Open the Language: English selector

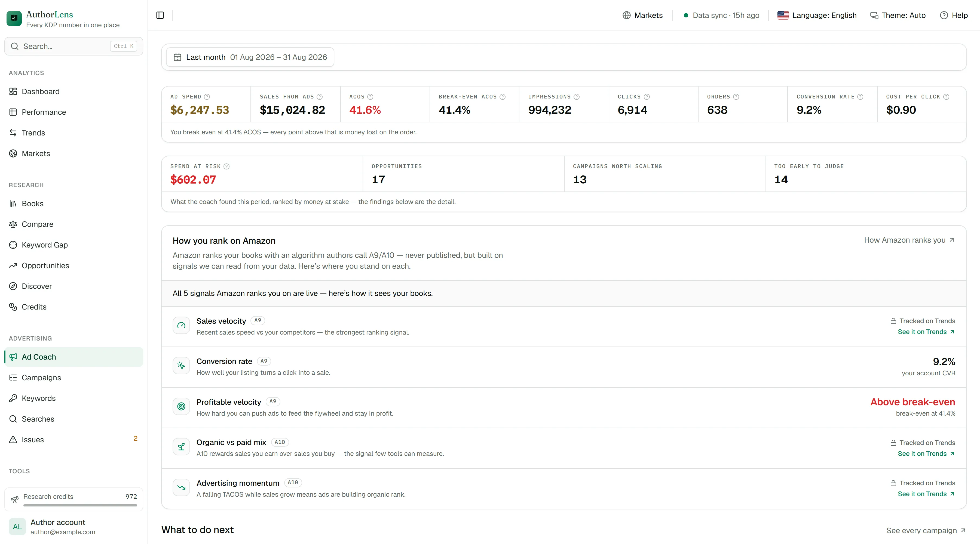pos(817,15)
